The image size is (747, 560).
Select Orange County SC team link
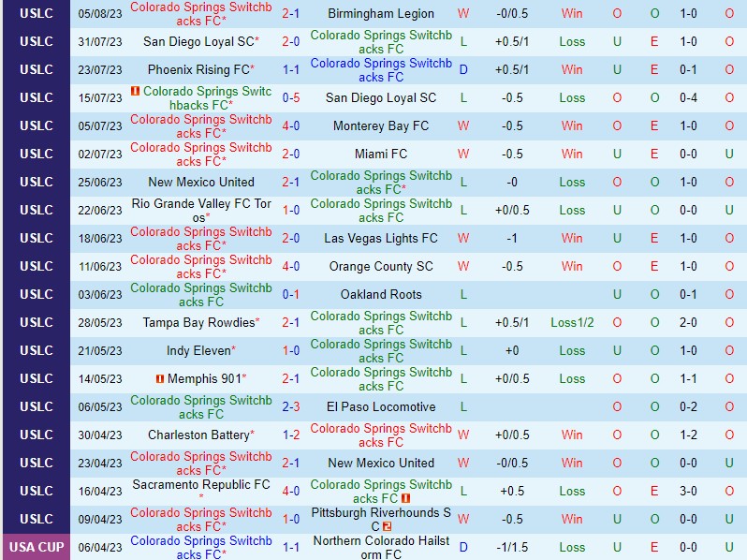point(381,266)
